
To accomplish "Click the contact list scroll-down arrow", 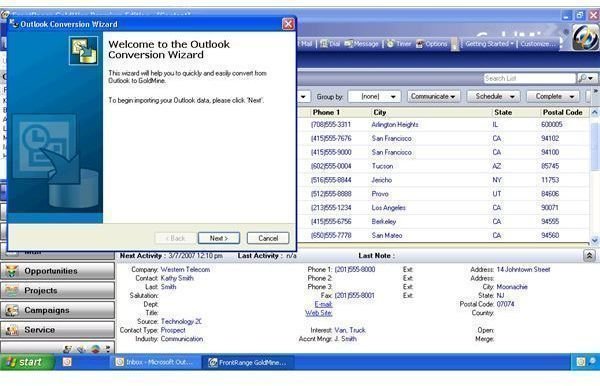I will (x=595, y=240).
